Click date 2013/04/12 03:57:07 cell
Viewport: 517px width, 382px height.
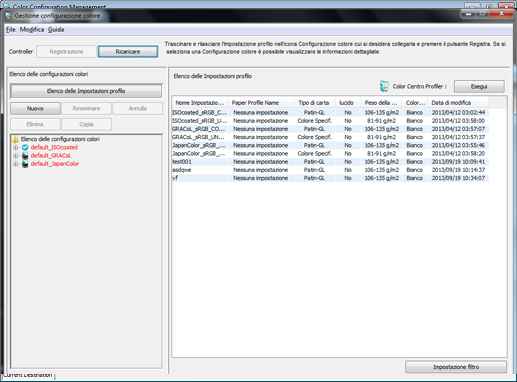coord(458,129)
